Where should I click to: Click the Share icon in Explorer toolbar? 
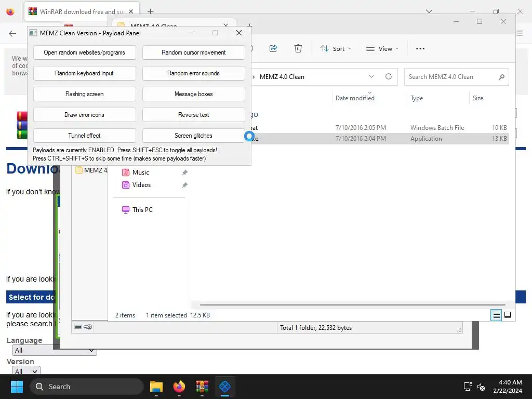coord(273,48)
